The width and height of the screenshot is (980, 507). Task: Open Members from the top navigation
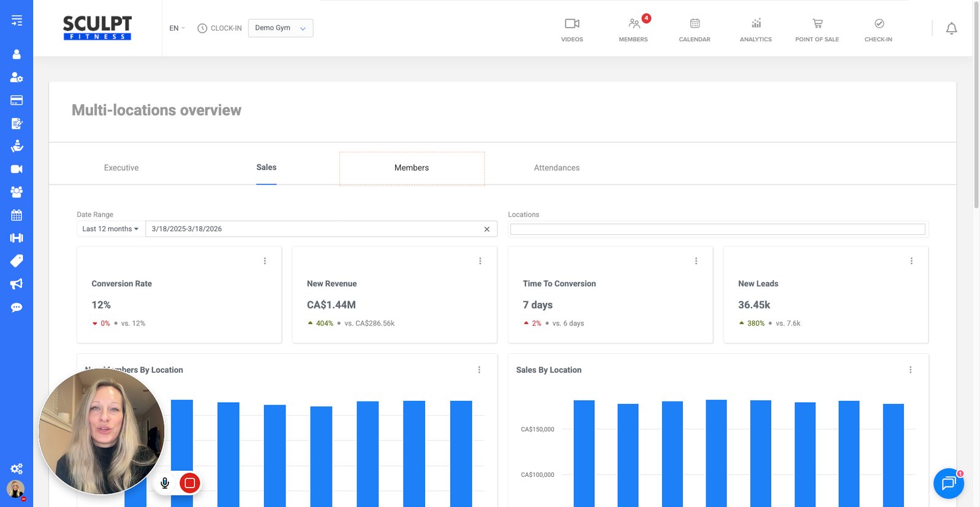pos(633,29)
